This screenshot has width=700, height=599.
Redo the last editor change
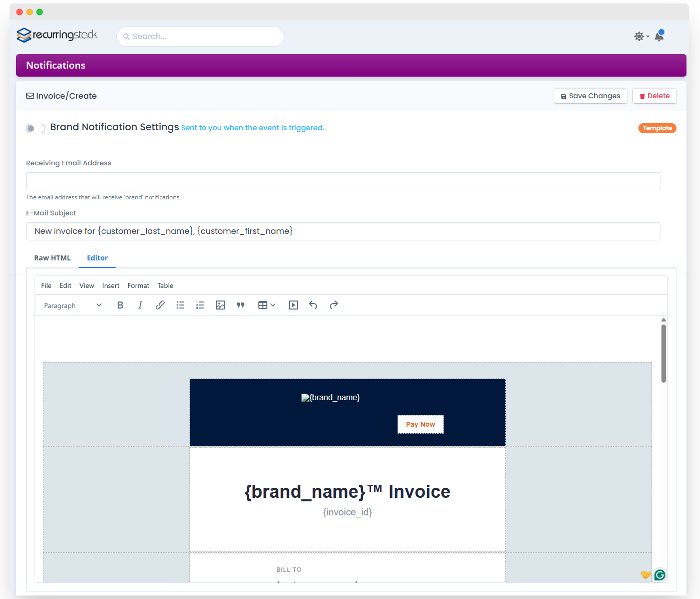334,305
